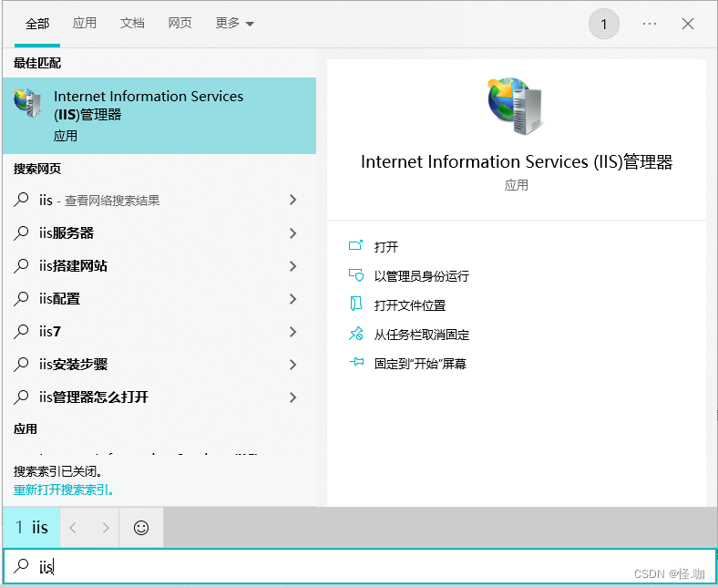Click the preview title Internet Information Services (IIS)管理器

[516, 161]
